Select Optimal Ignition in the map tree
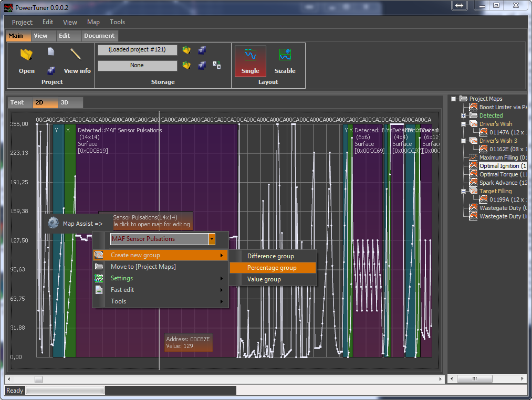 click(503, 166)
